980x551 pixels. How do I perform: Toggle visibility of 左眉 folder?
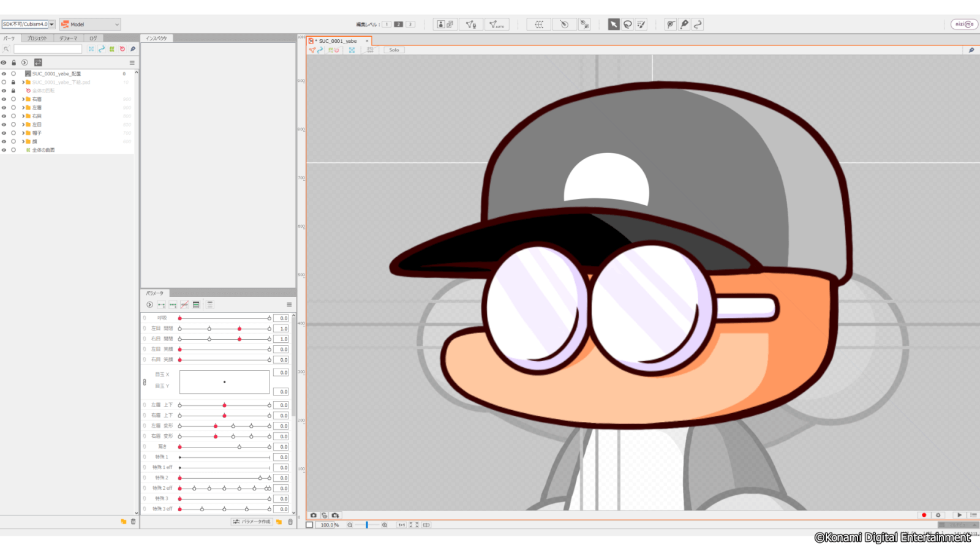(4, 108)
